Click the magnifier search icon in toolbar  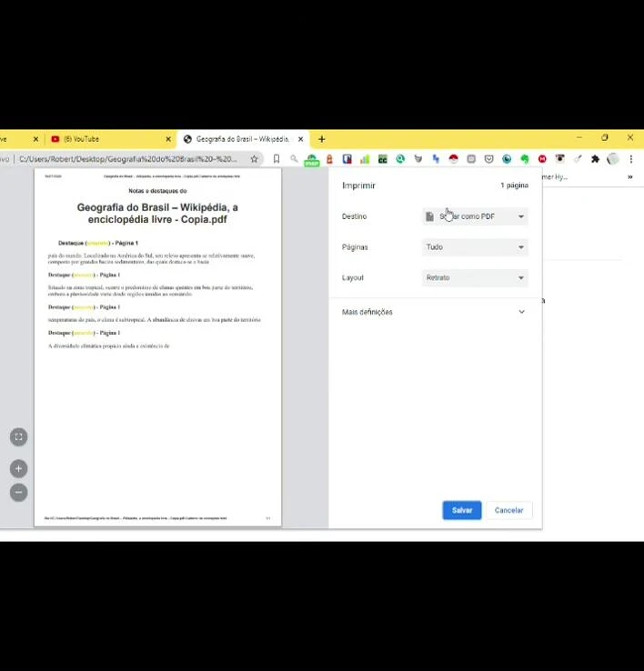pyautogui.click(x=294, y=159)
